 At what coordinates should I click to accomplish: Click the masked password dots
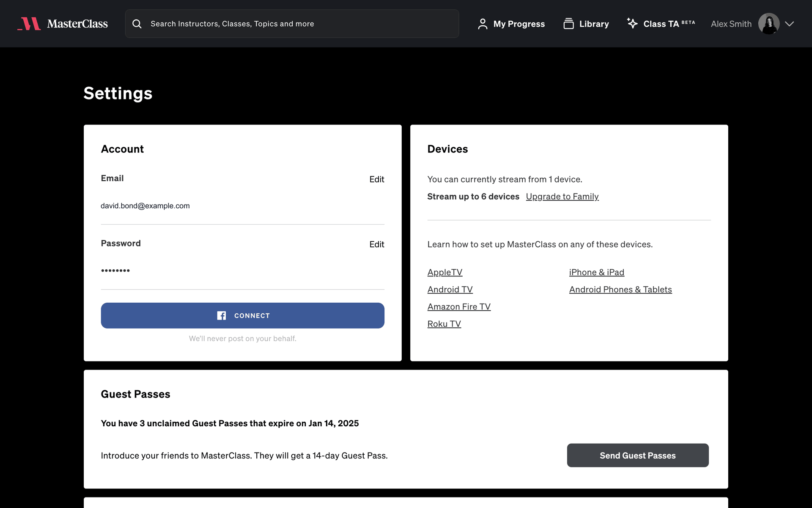(115, 271)
